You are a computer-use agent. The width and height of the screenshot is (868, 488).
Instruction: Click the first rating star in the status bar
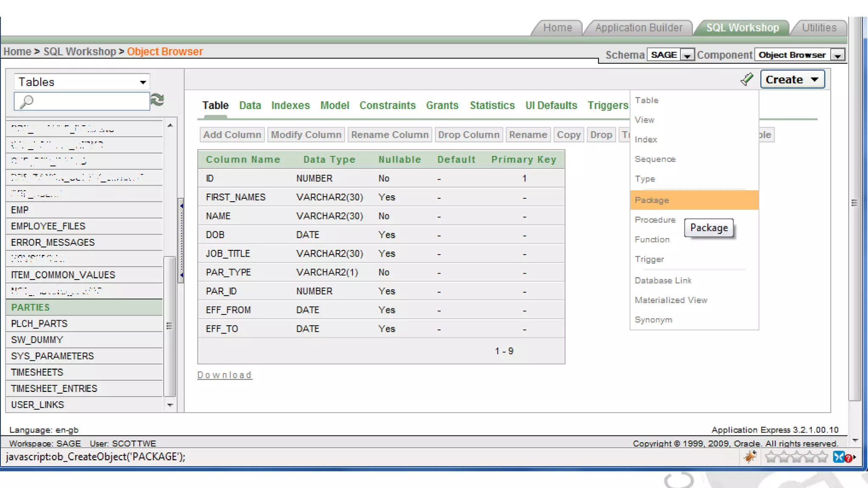pyautogui.click(x=771, y=457)
